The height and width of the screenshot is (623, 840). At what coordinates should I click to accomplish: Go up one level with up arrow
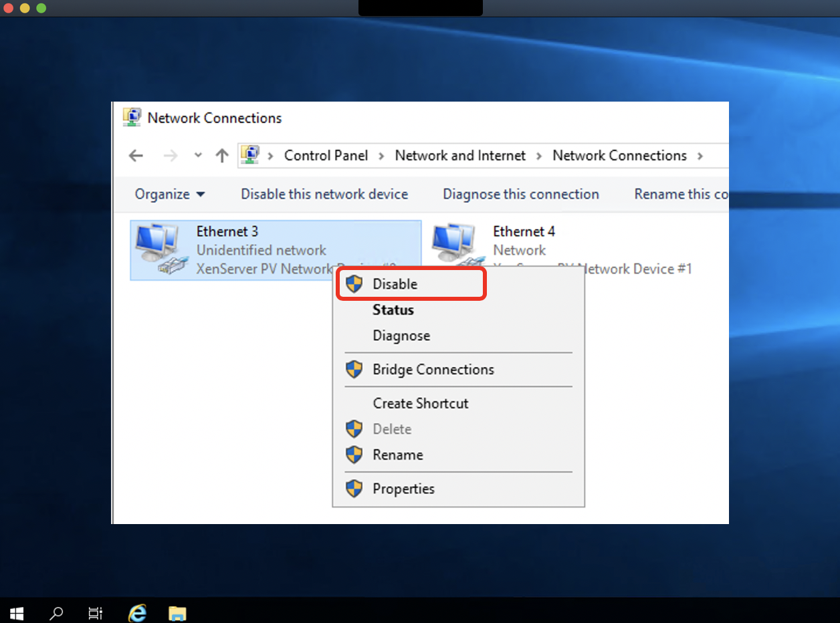click(222, 156)
